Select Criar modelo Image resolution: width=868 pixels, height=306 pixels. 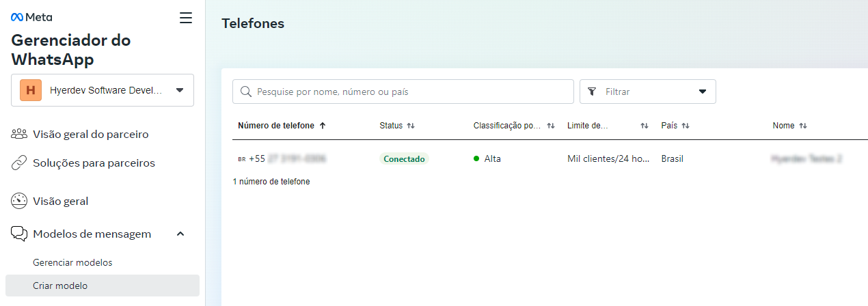(103, 286)
